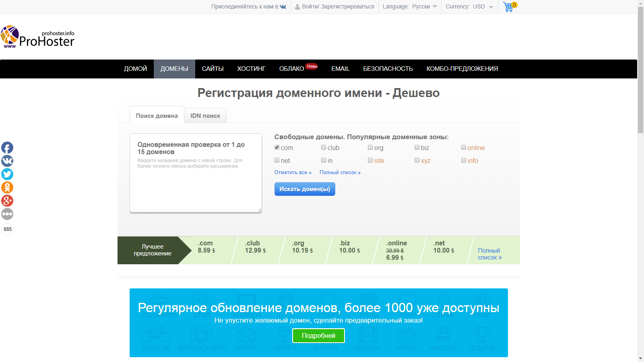Open the shopping cart icon
644x362 pixels.
509,7
